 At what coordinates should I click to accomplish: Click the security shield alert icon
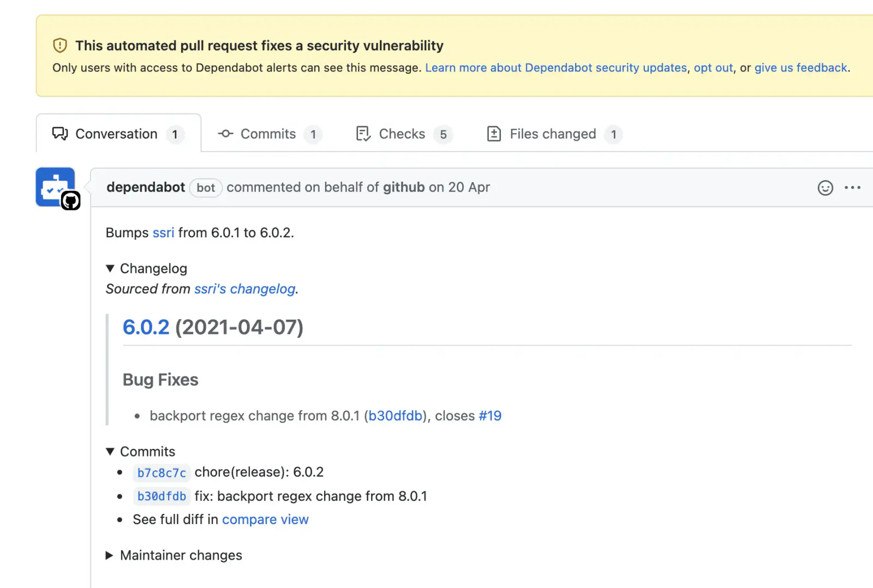click(60, 45)
